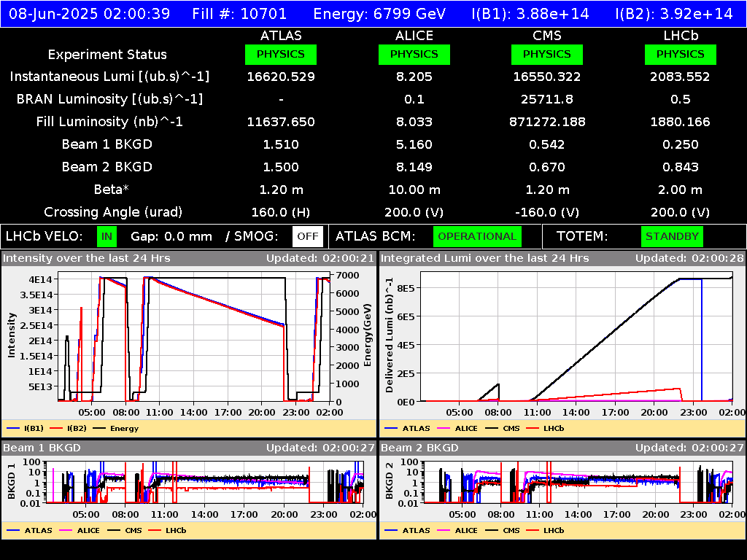Click the LHCb column header

[x=681, y=36]
